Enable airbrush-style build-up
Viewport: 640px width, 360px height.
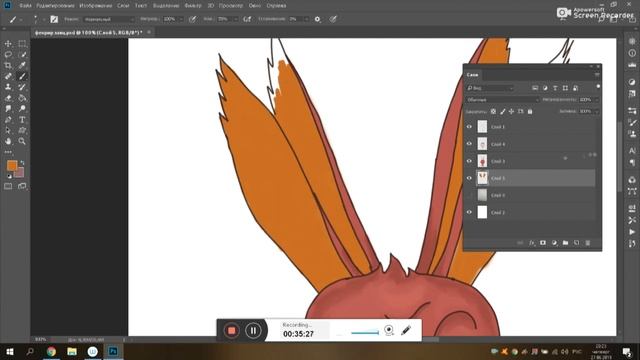247,19
